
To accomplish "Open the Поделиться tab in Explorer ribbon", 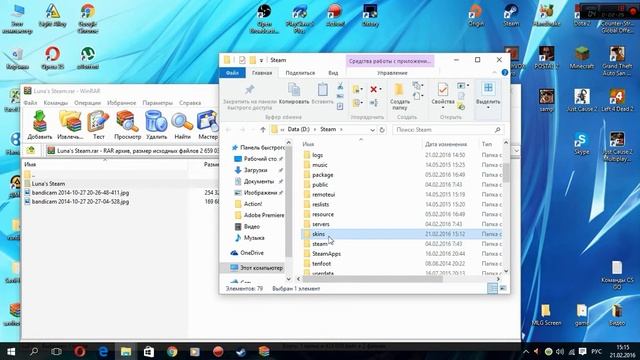I will 300,73.
